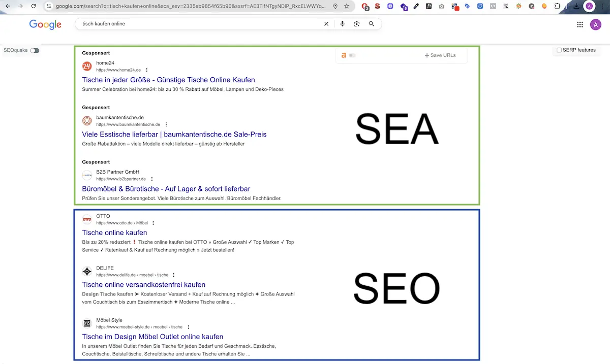The width and height of the screenshot is (610, 364).
Task: Bookmark this page with the star icon
Action: click(x=347, y=6)
